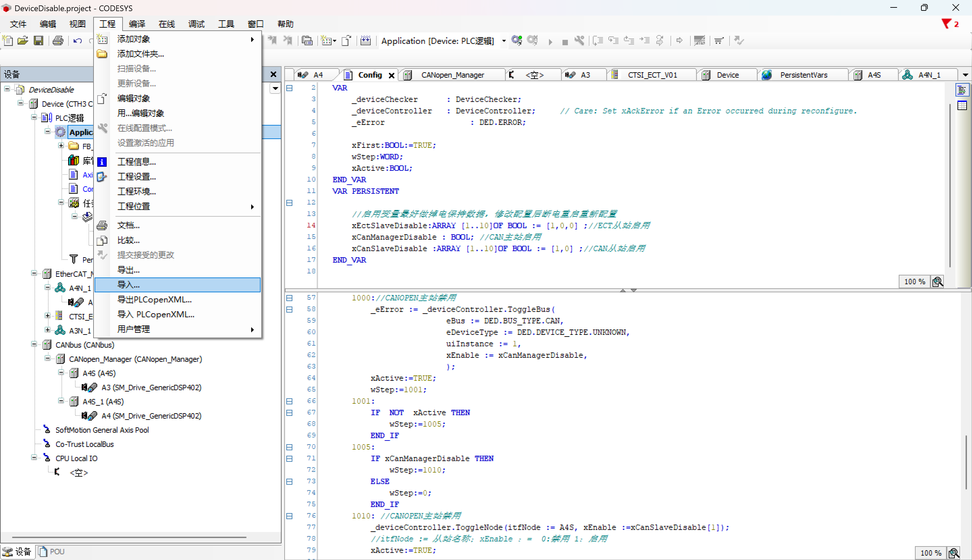Viewport: 972px width, 560px height.
Task: Collapse the CANbus tree node
Action: click(x=34, y=344)
